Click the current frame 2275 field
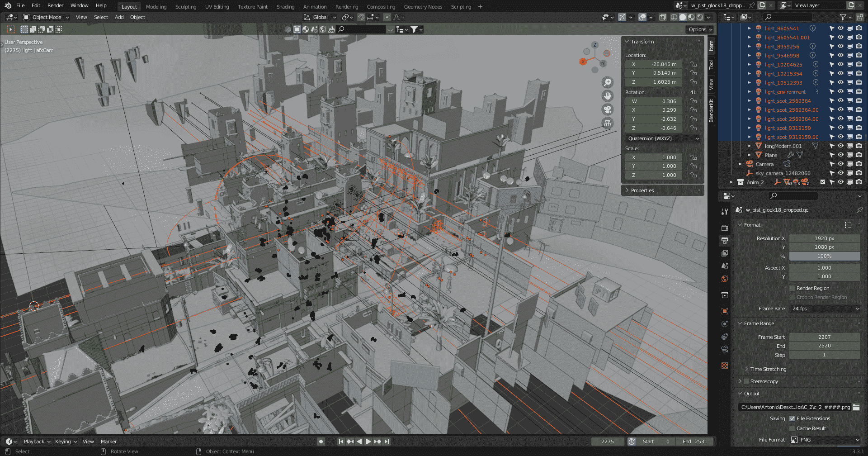This screenshot has height=456, width=868. click(608, 442)
